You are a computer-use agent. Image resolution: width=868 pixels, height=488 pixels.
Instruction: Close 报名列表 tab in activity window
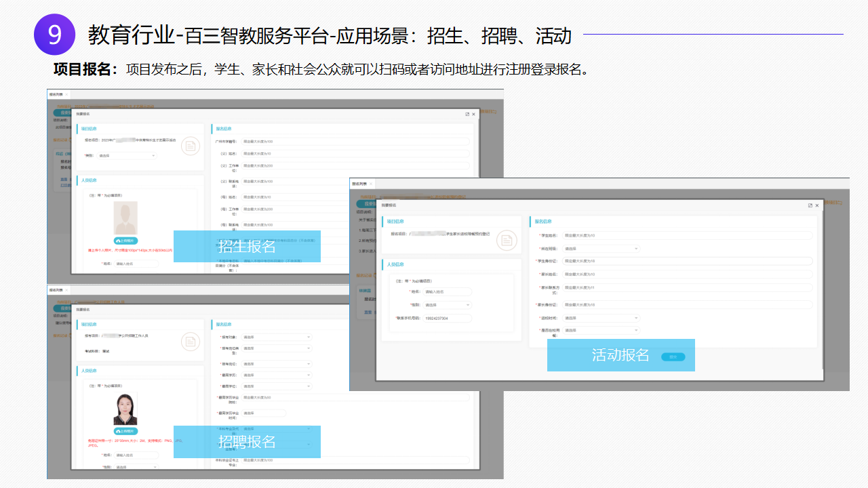click(370, 184)
